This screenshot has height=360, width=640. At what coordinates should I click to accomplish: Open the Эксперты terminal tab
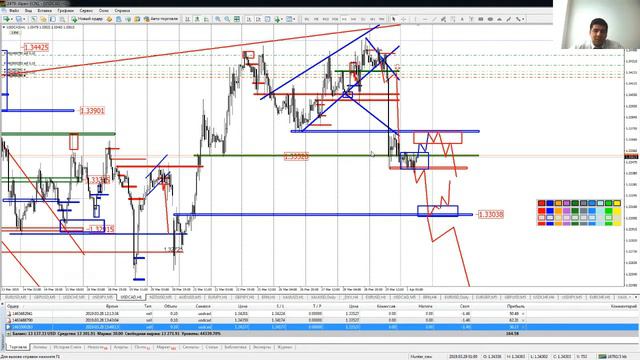click(262, 347)
